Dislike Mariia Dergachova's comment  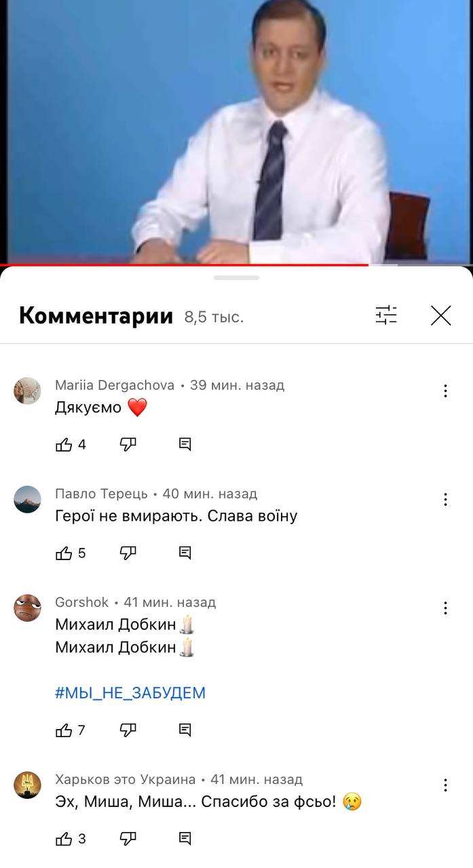[128, 444]
